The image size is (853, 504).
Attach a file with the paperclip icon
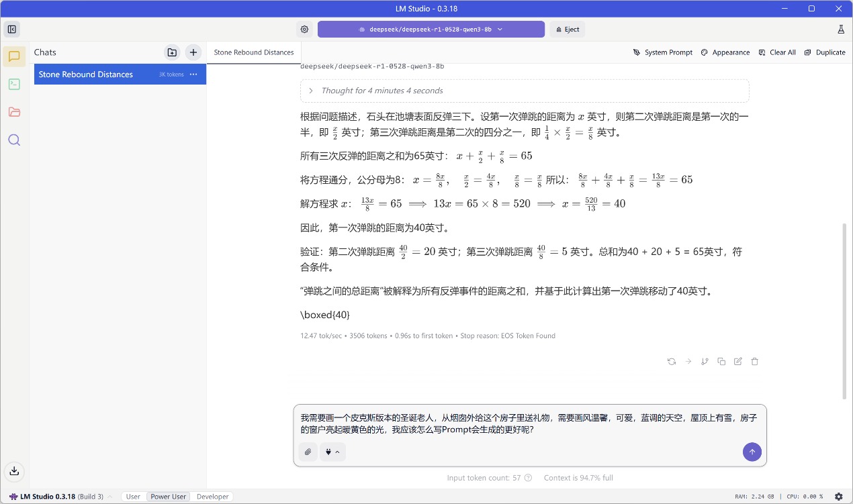click(307, 452)
